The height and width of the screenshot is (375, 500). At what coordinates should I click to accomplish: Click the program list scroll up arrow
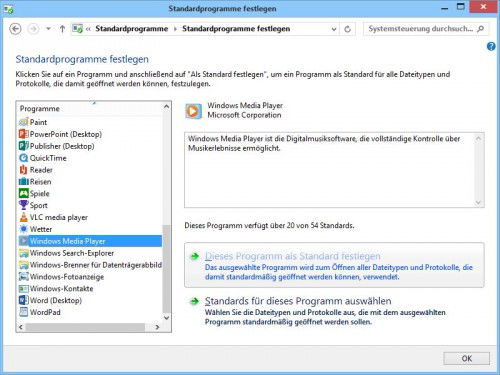tap(166, 106)
